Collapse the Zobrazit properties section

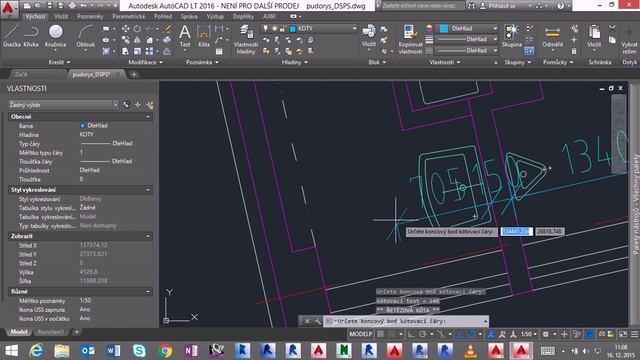(x=148, y=236)
